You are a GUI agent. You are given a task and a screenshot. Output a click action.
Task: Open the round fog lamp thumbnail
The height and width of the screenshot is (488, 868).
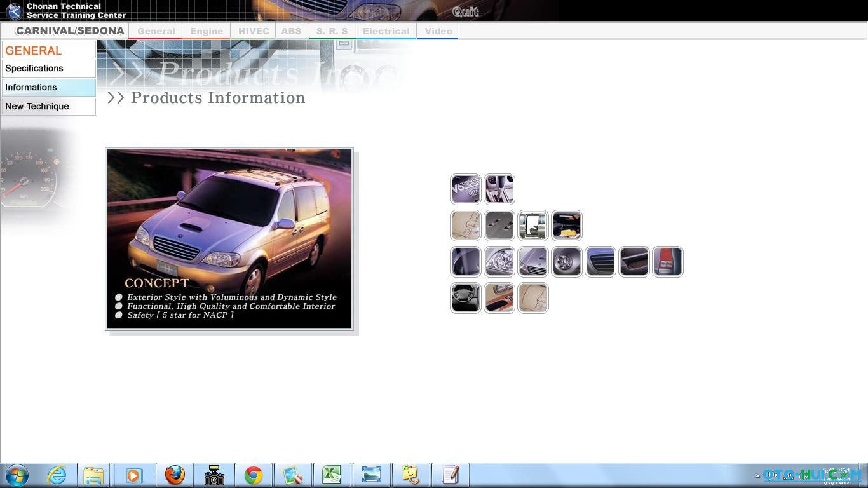[566, 262]
